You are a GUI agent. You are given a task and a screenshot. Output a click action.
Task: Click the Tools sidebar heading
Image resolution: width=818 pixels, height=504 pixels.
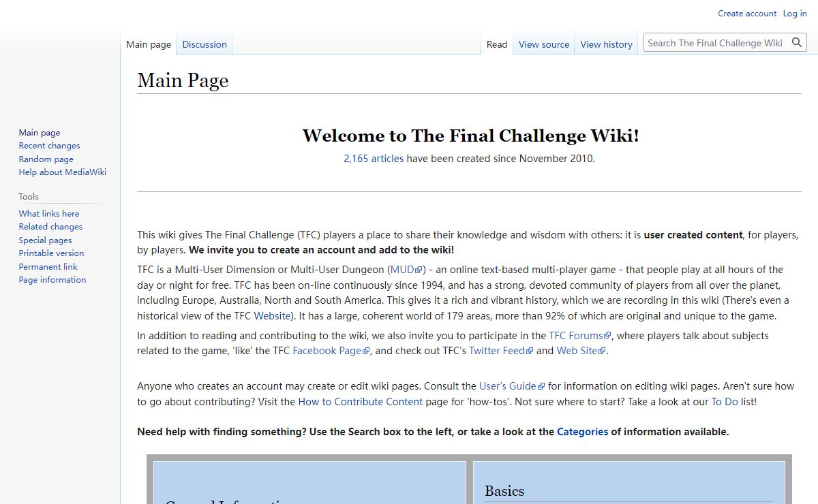[29, 197]
